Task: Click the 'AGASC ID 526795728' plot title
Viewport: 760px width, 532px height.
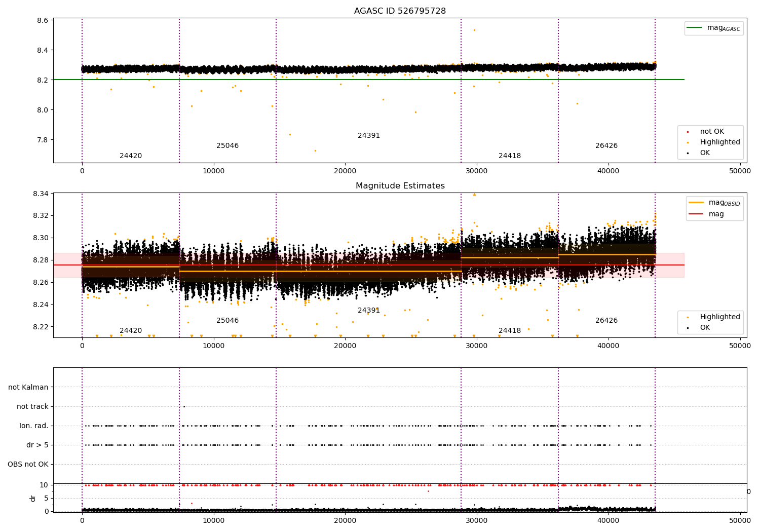Action: [x=400, y=11]
